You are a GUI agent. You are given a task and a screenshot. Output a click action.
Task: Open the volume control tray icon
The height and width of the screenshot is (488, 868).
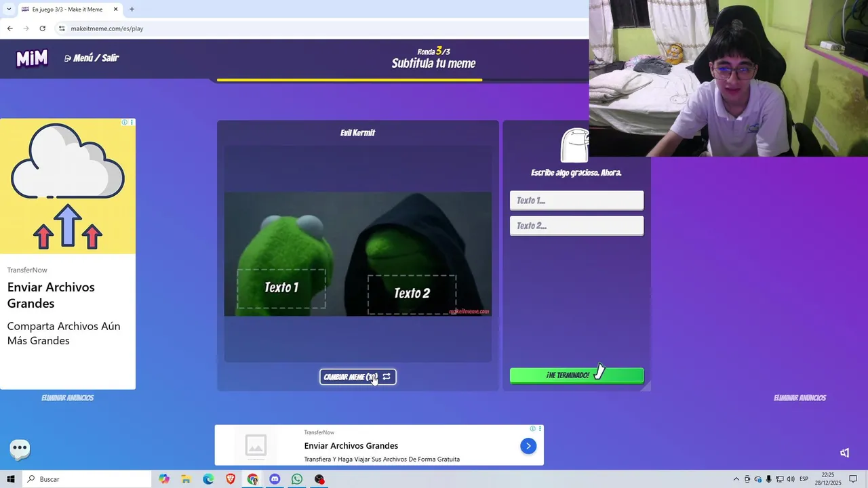pyautogui.click(x=791, y=479)
